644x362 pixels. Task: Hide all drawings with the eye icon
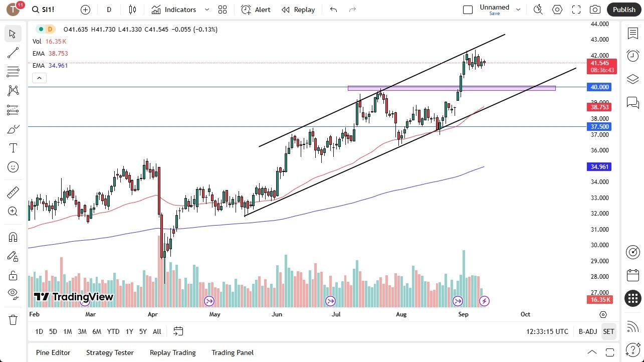[x=13, y=293]
